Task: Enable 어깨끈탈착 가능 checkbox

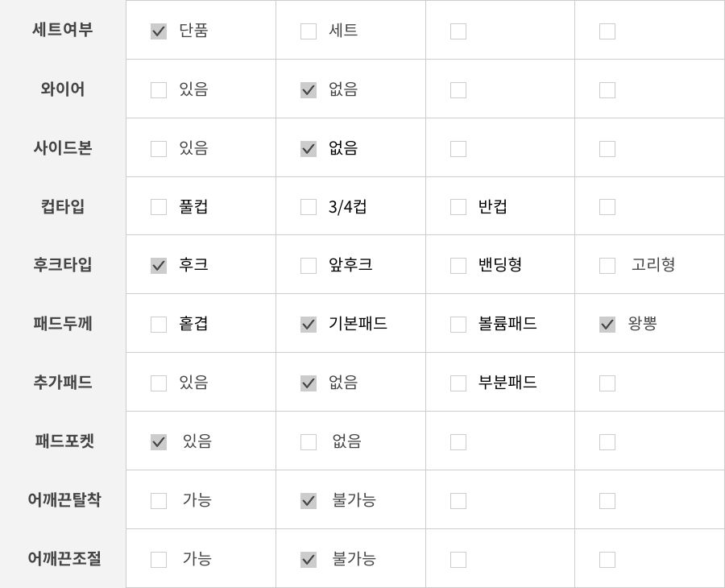Action: [x=159, y=501]
